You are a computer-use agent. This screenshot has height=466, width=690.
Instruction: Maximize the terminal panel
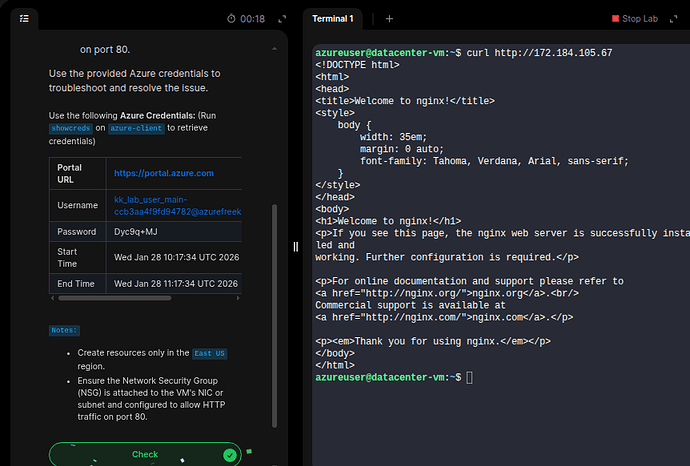tap(677, 19)
